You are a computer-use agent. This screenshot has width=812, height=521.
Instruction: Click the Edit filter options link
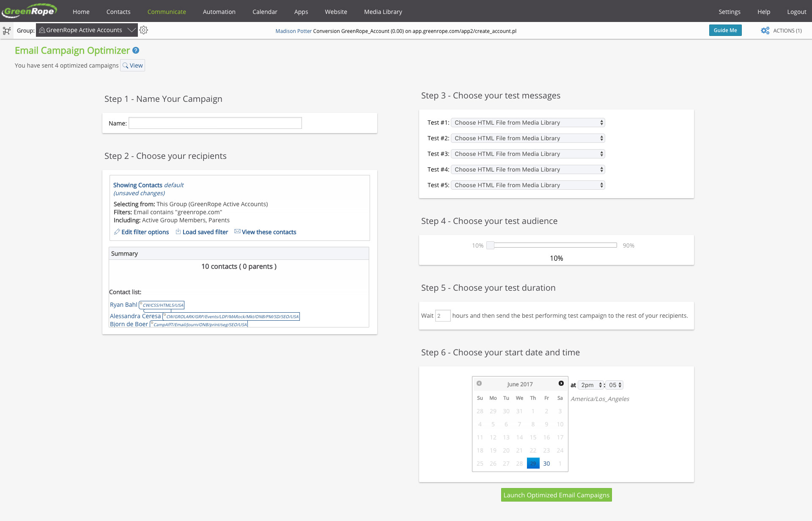145,232
